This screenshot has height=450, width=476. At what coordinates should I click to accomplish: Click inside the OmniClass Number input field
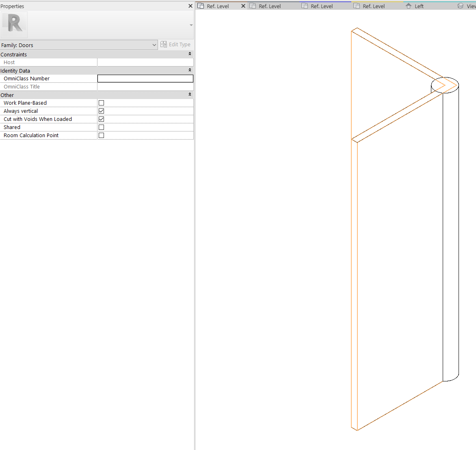coord(145,78)
